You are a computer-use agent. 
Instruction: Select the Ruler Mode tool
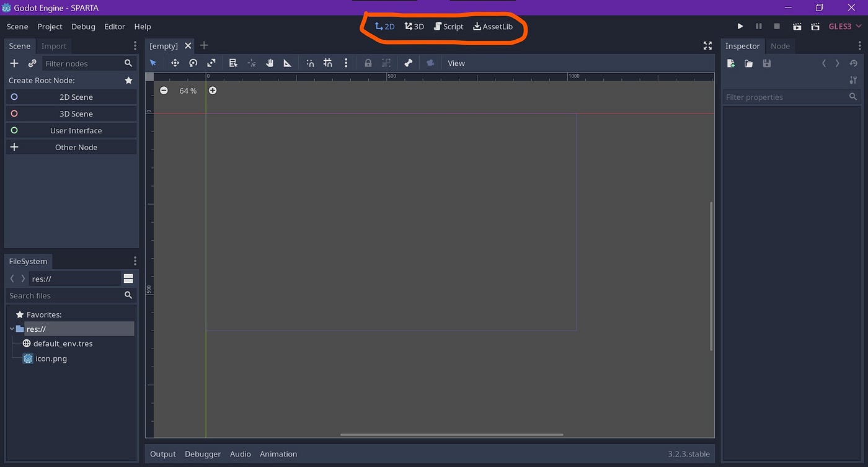[288, 63]
